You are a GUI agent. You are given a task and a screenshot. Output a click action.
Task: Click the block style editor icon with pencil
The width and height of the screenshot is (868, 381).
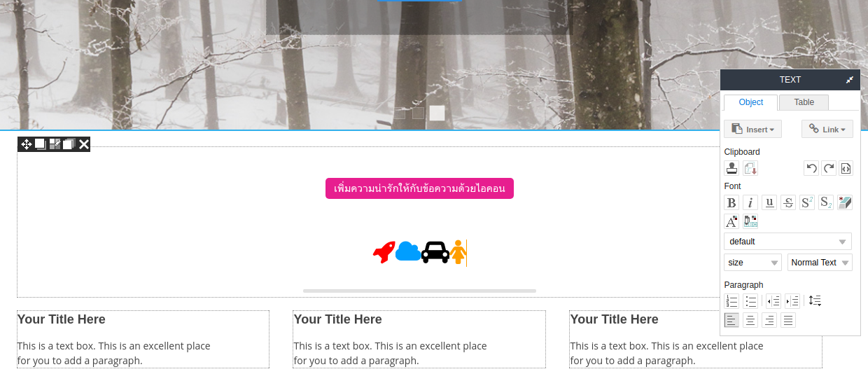point(55,144)
